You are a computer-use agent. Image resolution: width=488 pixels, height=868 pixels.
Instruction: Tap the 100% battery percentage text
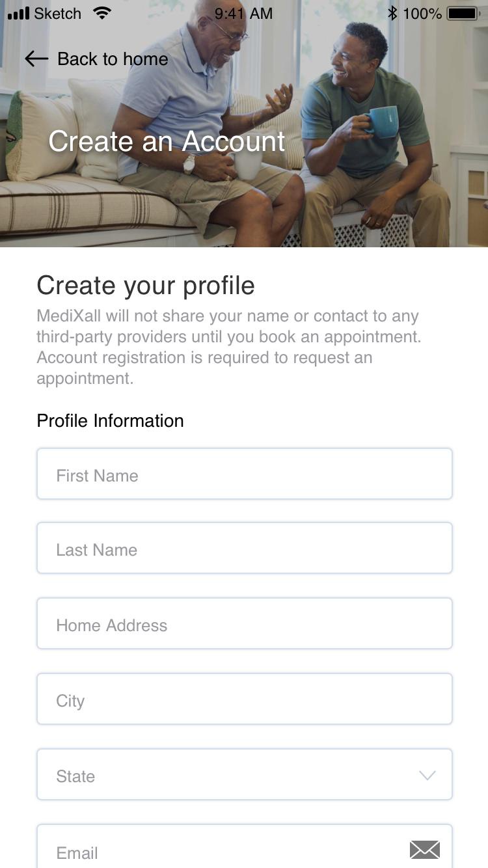coord(422,13)
